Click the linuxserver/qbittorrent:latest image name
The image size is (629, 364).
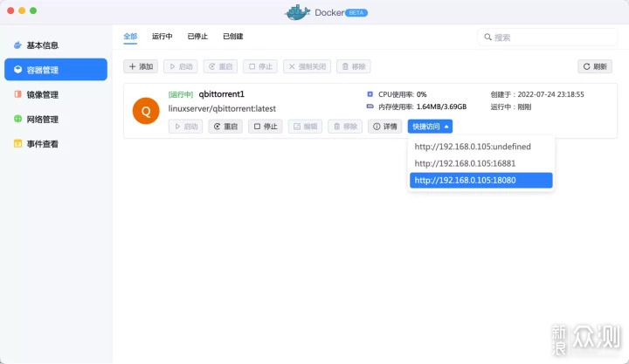point(222,108)
